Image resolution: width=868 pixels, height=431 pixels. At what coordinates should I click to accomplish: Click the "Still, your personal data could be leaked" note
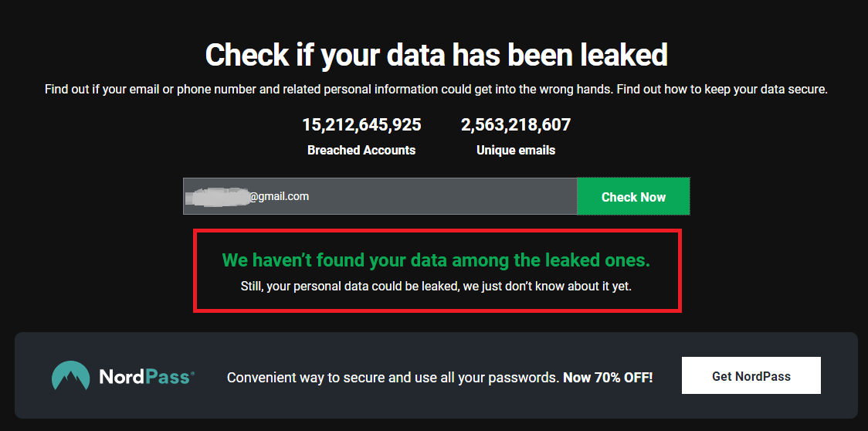(436, 287)
